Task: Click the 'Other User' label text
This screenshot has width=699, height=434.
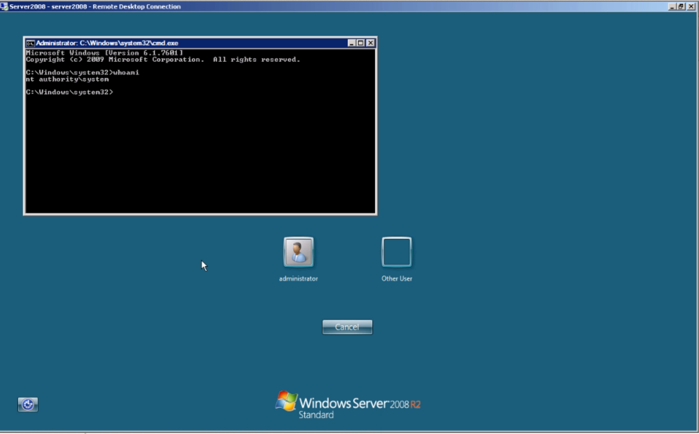Action: point(396,278)
